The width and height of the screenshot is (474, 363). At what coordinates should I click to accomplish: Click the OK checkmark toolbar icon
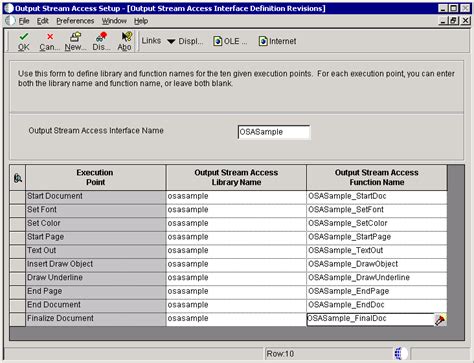24,36
